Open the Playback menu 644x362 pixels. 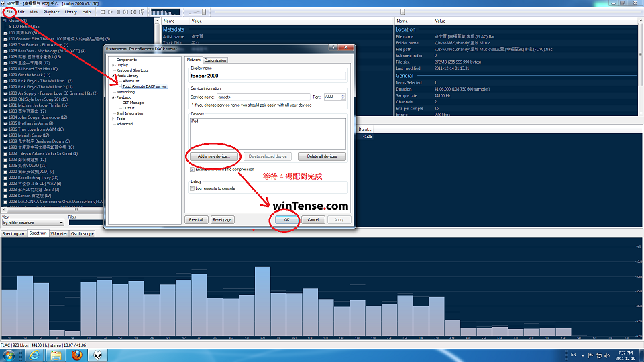(52, 12)
